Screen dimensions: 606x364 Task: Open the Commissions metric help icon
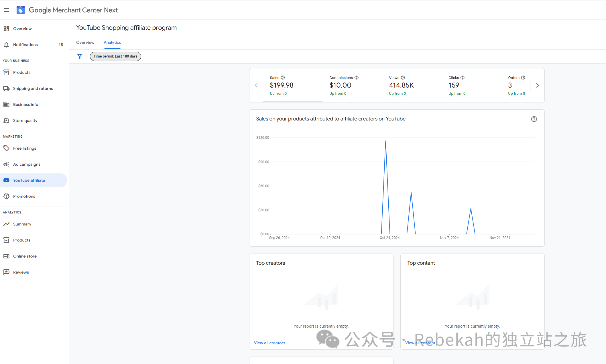[357, 78]
